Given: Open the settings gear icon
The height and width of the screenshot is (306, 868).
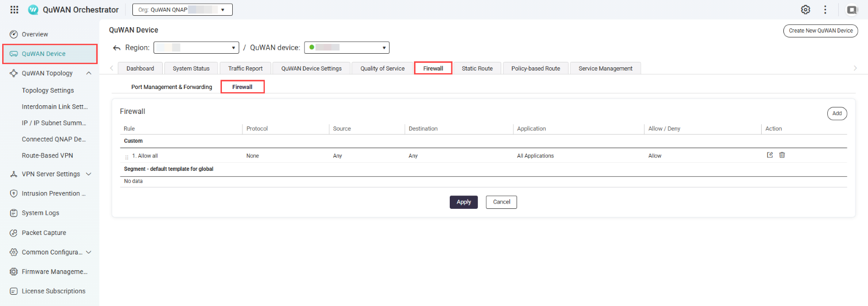Looking at the screenshot, I should (806, 10).
